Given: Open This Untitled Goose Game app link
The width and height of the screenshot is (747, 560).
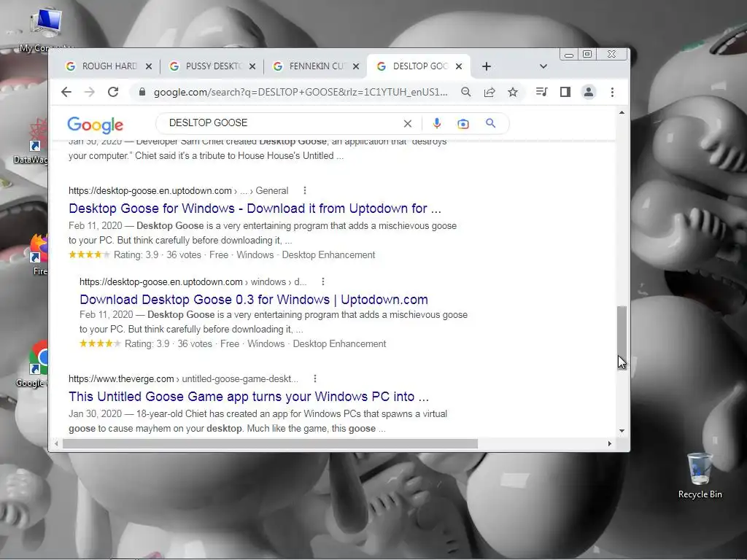Looking at the screenshot, I should pyautogui.click(x=249, y=396).
